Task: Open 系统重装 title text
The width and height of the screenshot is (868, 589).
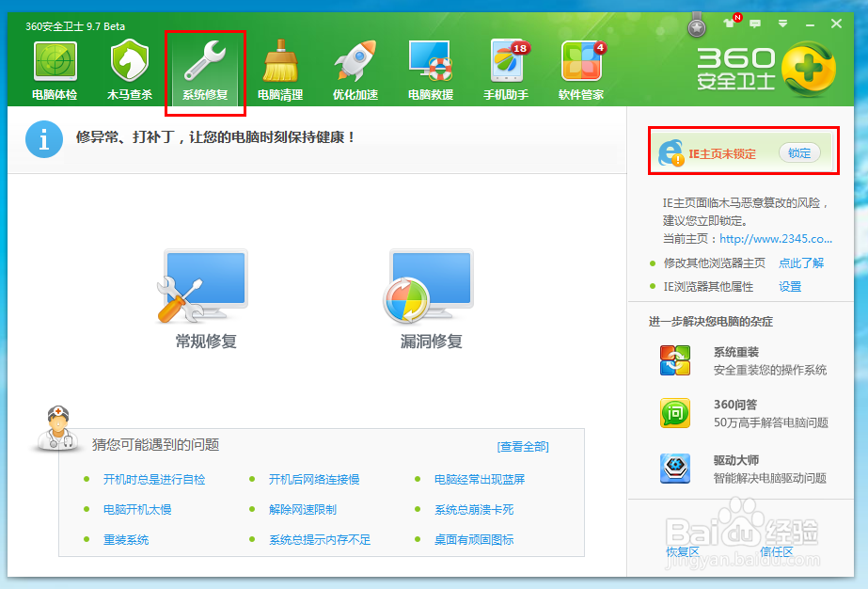Action: click(x=735, y=353)
